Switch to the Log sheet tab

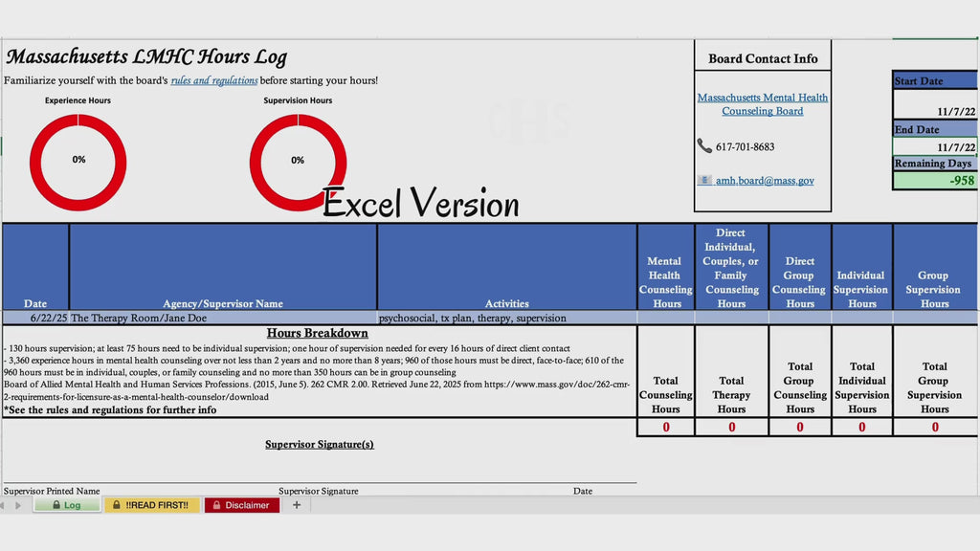pos(68,505)
